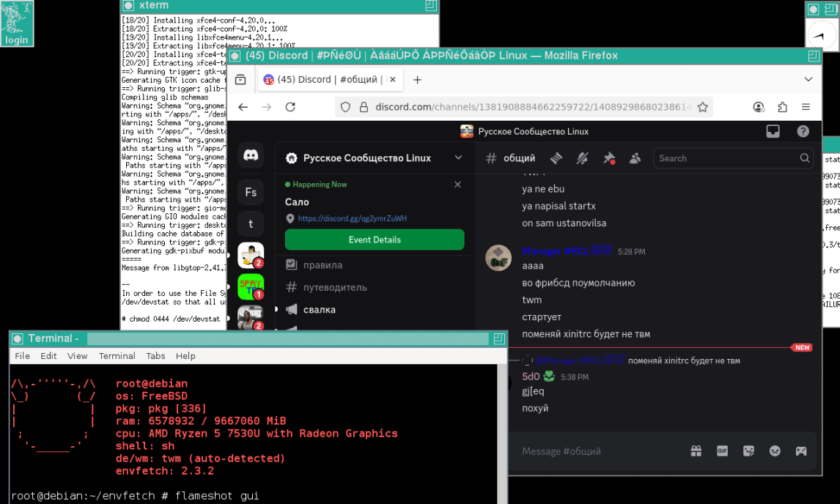Bookmark this page with star icon
The height and width of the screenshot is (504, 840).
click(x=703, y=107)
